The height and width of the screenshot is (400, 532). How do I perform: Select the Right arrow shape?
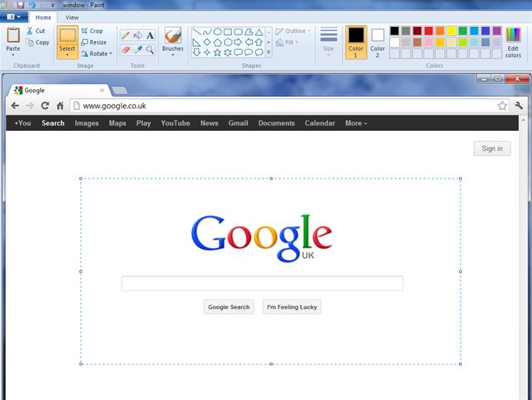click(x=238, y=42)
